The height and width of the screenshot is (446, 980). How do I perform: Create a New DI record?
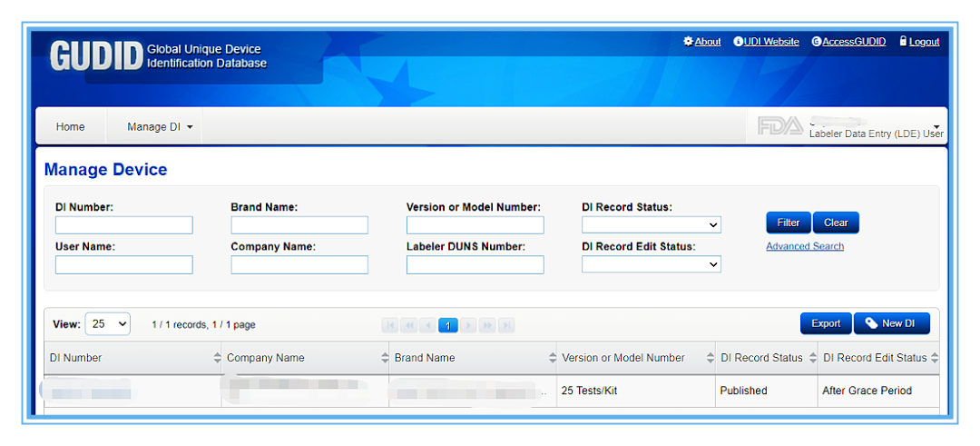(x=891, y=323)
